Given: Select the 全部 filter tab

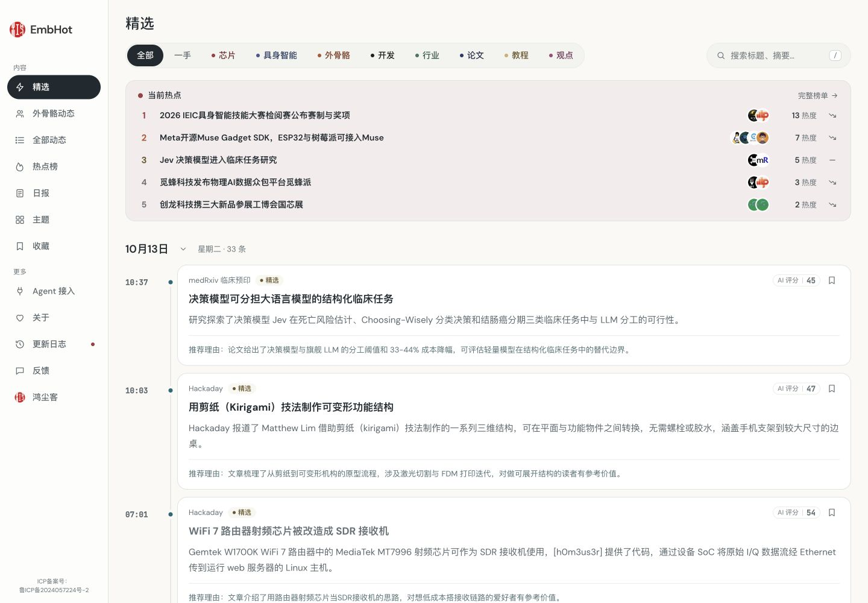Looking at the screenshot, I should click(145, 55).
